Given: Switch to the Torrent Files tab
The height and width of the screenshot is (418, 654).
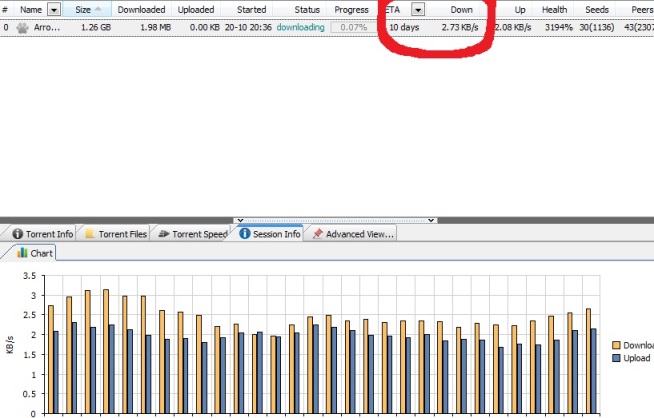Looking at the screenshot, I should 116,234.
